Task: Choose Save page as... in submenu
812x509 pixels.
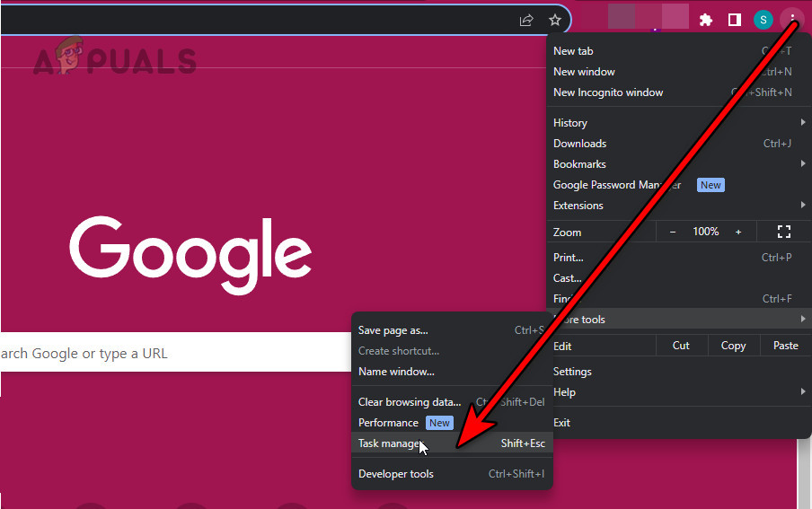Action: [452, 330]
